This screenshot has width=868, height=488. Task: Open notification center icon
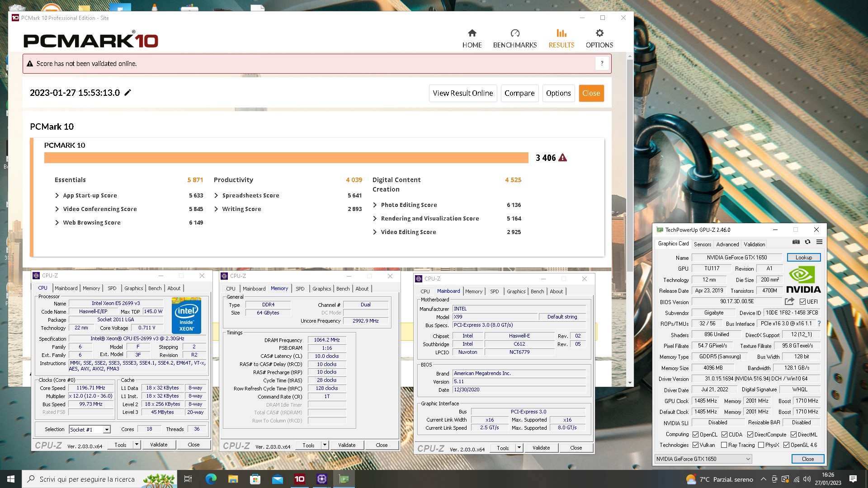click(x=853, y=479)
